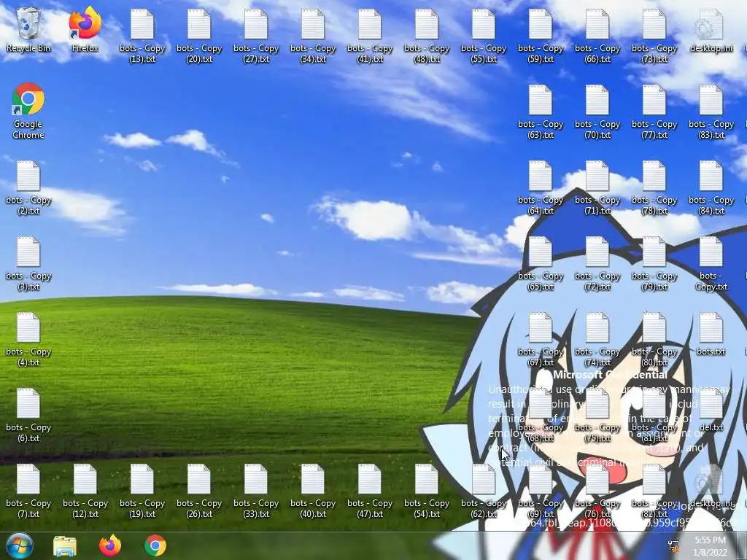Screen dimensions: 747x560
Task: Select bots - Copy (71).txt file
Action: coord(597,187)
